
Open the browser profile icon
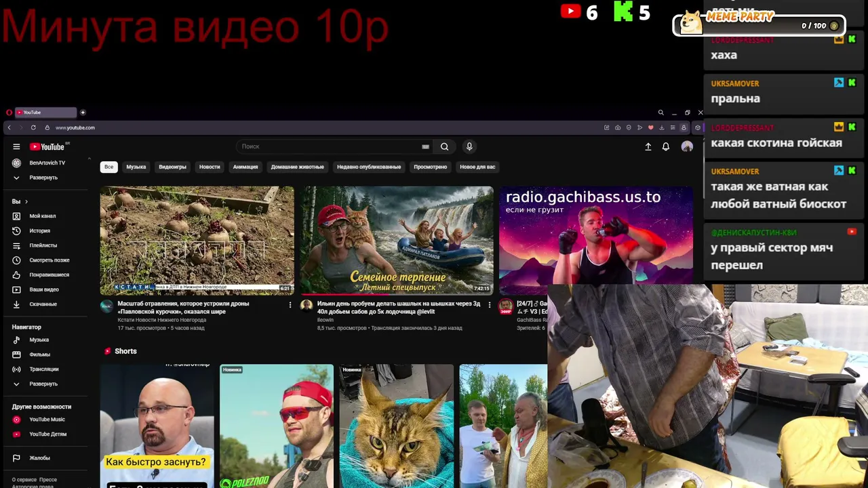tap(684, 127)
